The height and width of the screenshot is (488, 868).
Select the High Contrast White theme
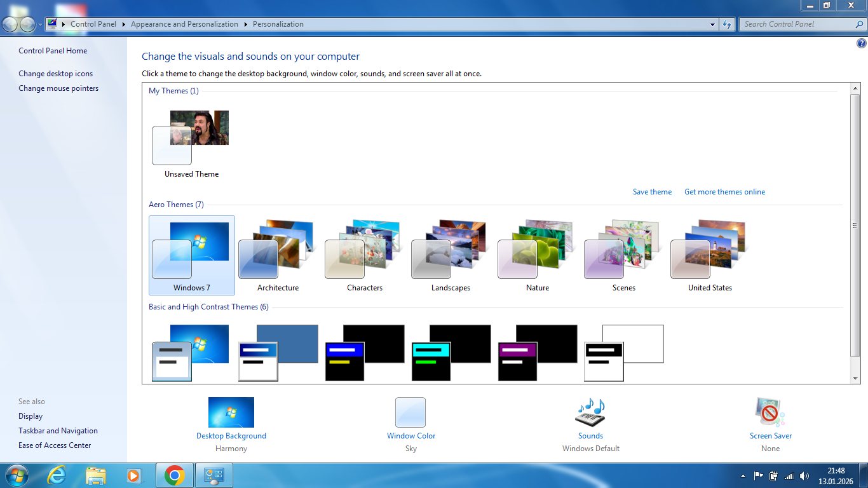click(623, 353)
